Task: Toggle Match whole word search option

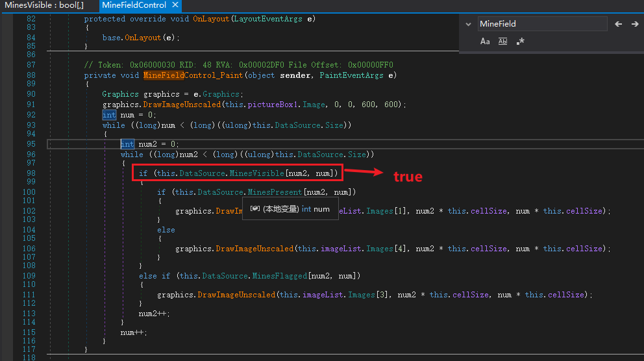Action: tap(502, 42)
